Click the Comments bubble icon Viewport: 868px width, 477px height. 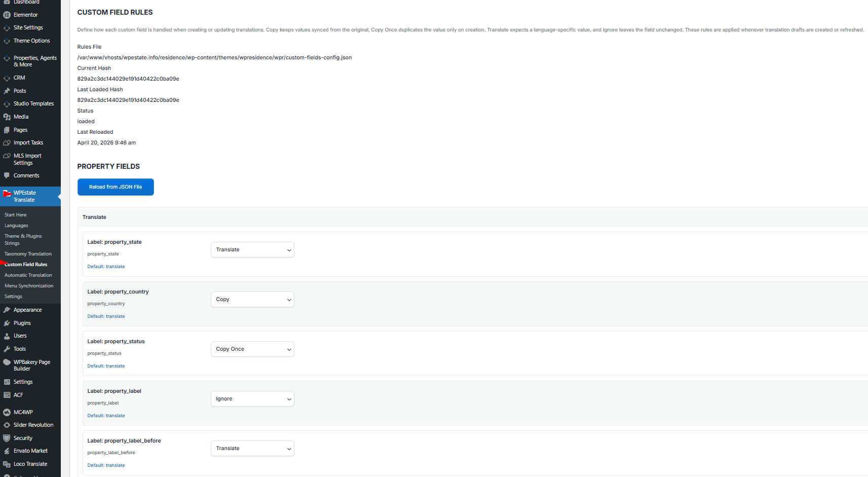coord(7,175)
